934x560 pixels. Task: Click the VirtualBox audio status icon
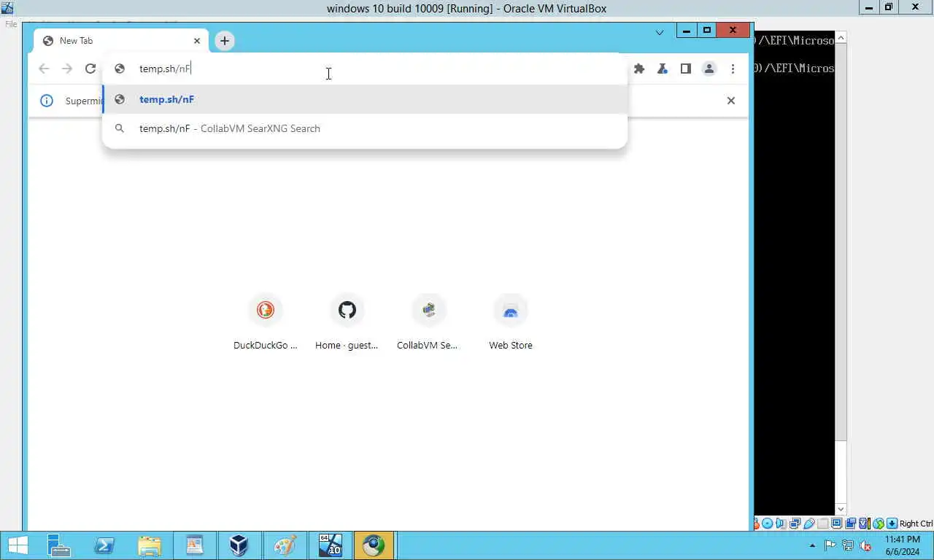tap(781, 524)
